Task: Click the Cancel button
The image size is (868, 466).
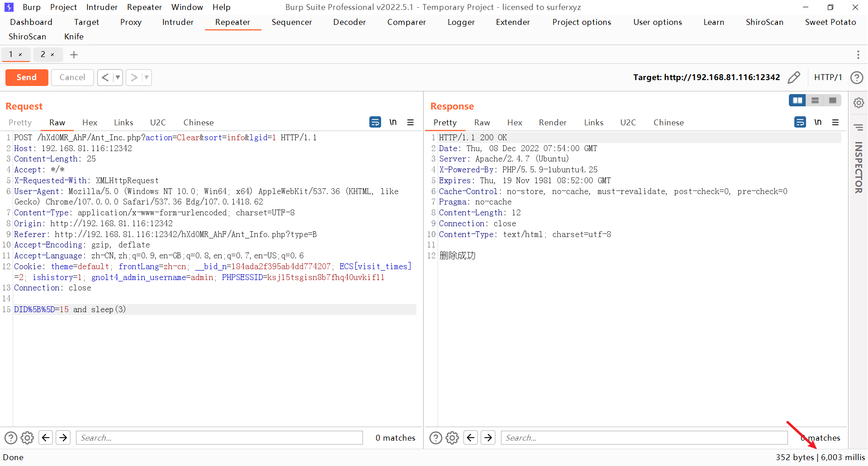Action: [72, 77]
